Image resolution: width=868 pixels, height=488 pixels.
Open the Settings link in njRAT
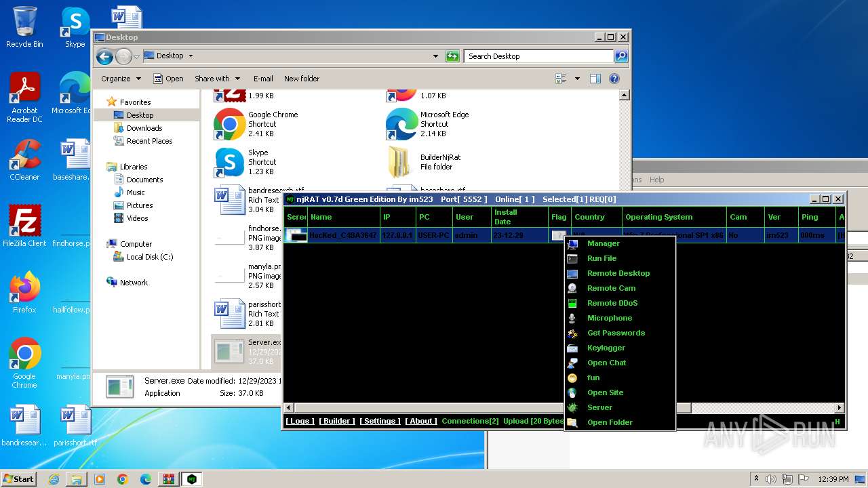coord(380,421)
